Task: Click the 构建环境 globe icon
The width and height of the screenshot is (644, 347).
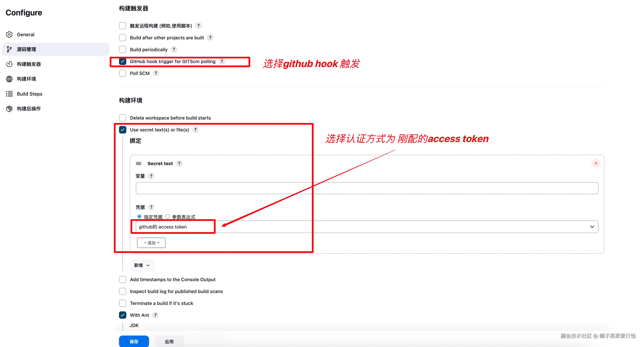Action: coord(9,79)
